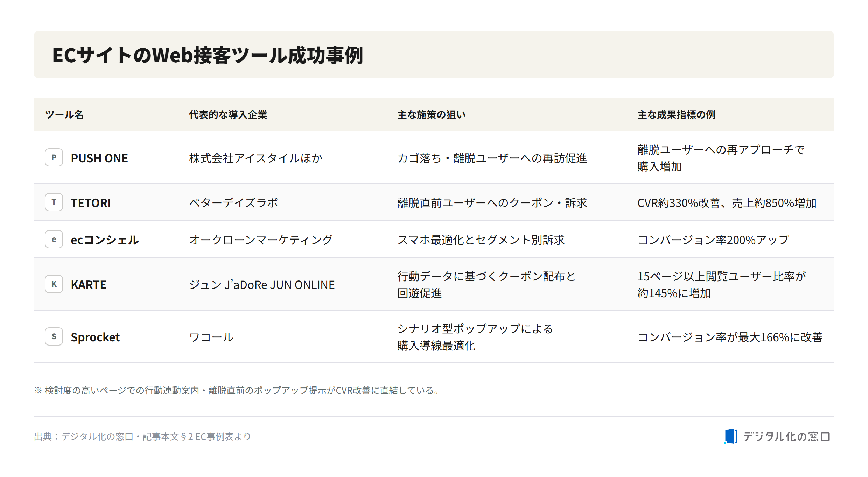This screenshot has height=477, width=868.
Task: Click the blue デジタル化の窓口 logo icon
Action: click(x=731, y=436)
